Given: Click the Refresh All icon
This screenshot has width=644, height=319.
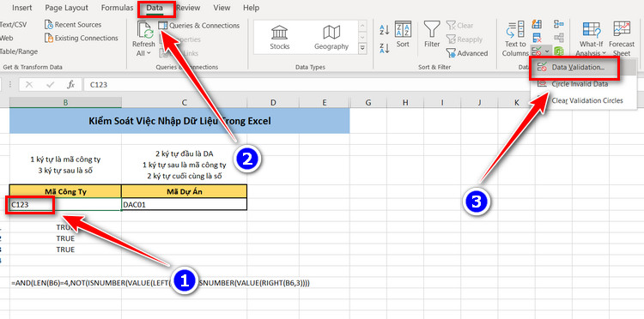Looking at the screenshot, I should tap(144, 30).
